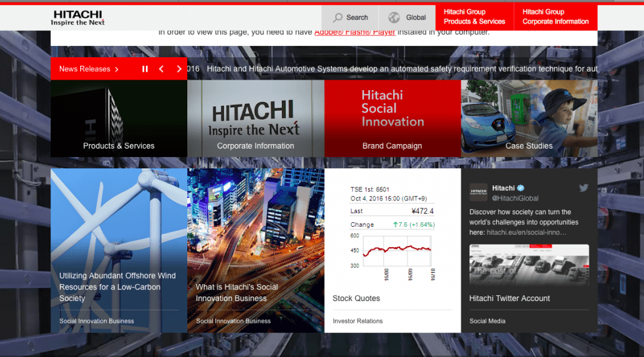
Task: Click the Search magnifier icon
Action: (x=338, y=18)
